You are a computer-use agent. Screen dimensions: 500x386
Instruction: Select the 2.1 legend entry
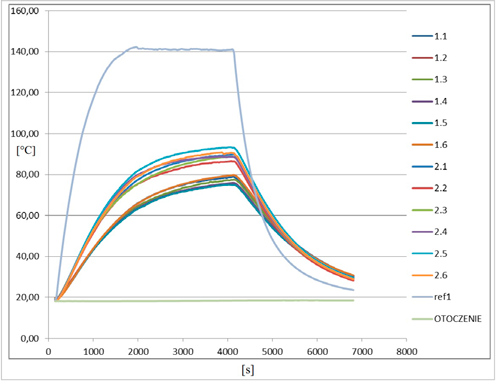click(429, 166)
